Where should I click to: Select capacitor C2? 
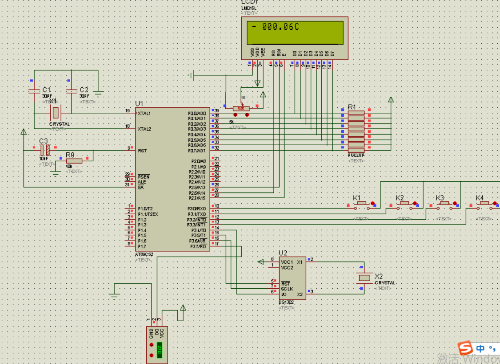pyautogui.click(x=71, y=90)
